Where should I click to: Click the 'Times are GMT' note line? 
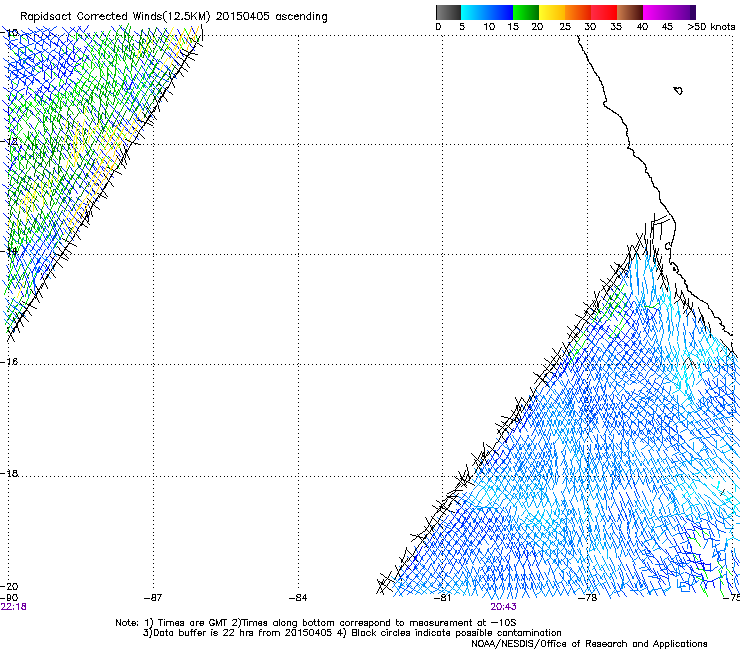coord(315,623)
